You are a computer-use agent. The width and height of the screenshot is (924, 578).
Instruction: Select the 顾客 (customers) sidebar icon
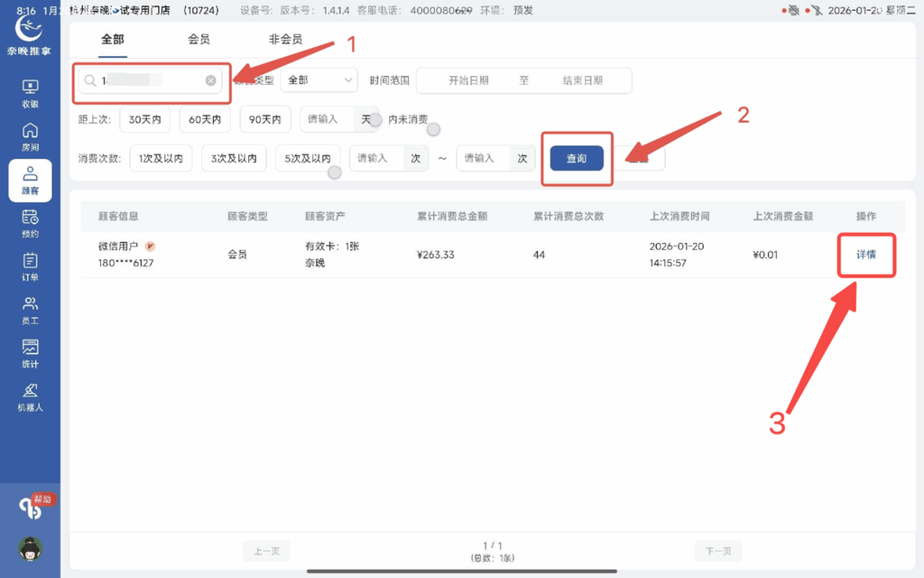tap(30, 180)
